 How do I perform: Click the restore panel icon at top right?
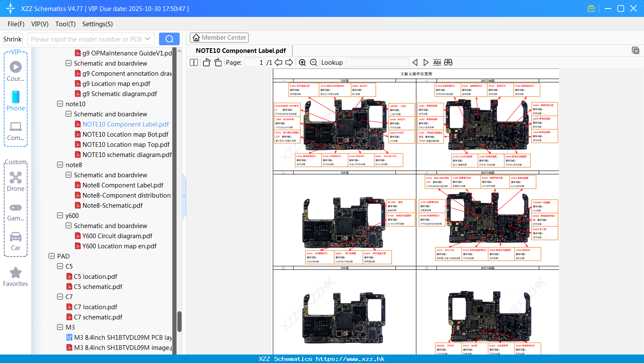(635, 50)
